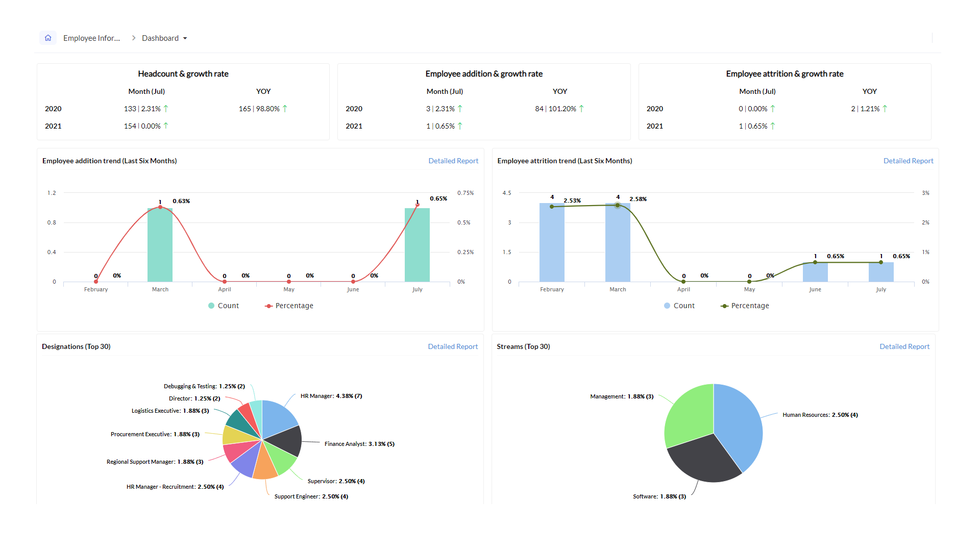980x551 pixels.
Task: Click the March bar in addition chart
Action: pyautogui.click(x=160, y=250)
